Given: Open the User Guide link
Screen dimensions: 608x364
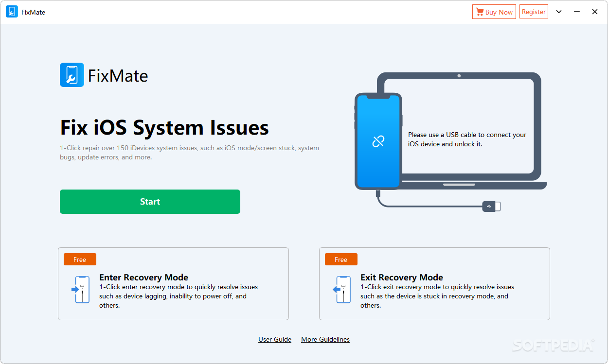Looking at the screenshot, I should pyautogui.click(x=275, y=340).
